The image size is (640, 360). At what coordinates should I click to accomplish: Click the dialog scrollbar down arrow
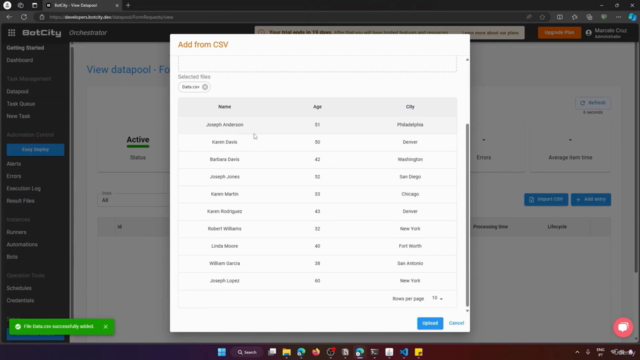coord(467,311)
